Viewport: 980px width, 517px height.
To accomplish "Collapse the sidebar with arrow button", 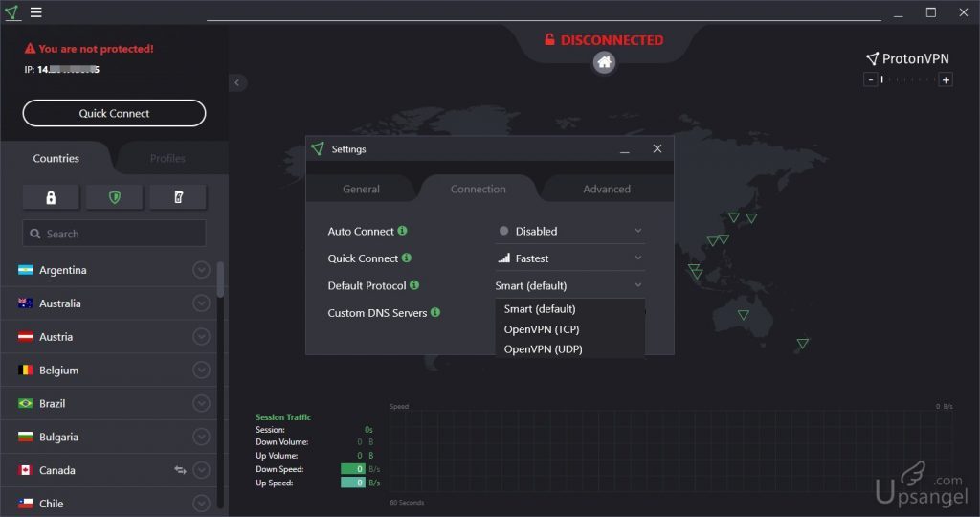I will click(237, 82).
